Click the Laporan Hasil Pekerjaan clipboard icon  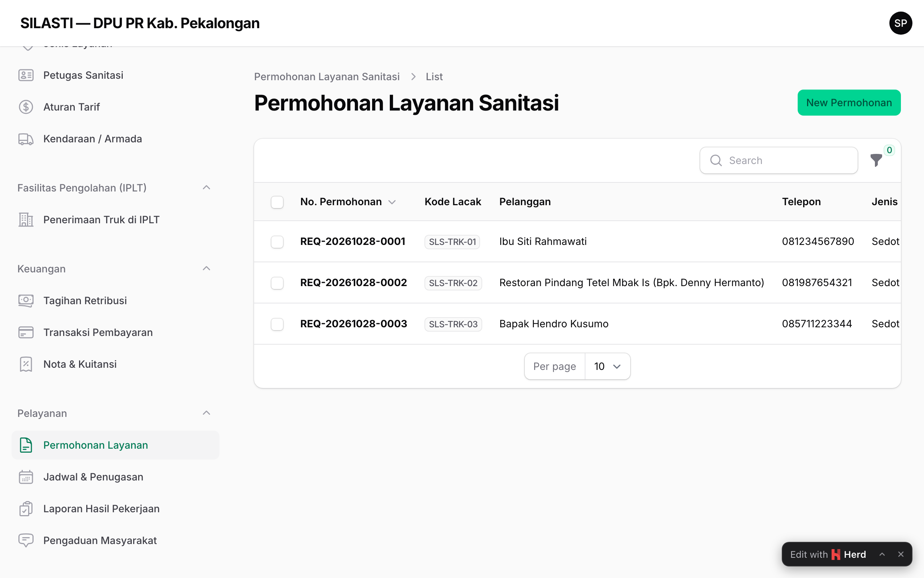click(26, 509)
